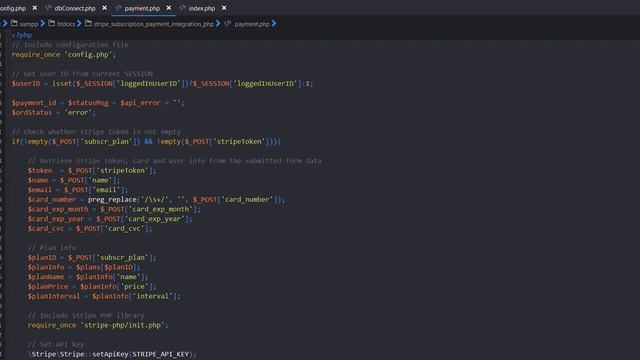The height and width of the screenshot is (360, 640).
Task: Open stripe_subscription_payment_integration_php breadcrumb
Action: [153, 24]
